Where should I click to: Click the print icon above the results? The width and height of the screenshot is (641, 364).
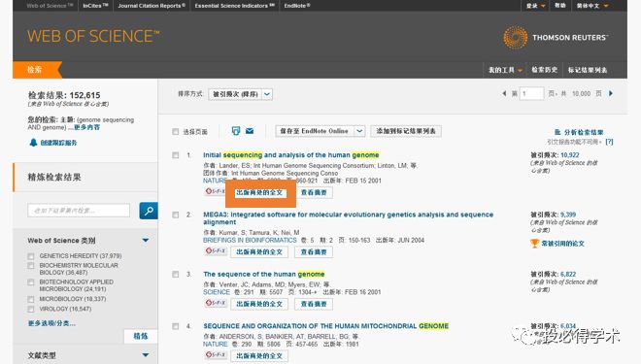click(x=236, y=131)
